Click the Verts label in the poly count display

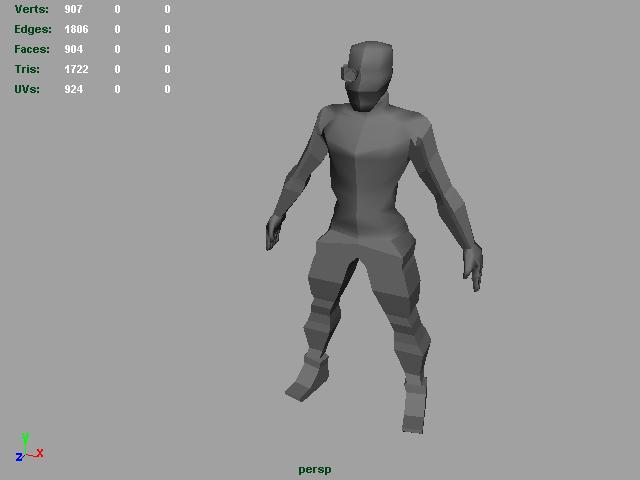tap(31, 9)
